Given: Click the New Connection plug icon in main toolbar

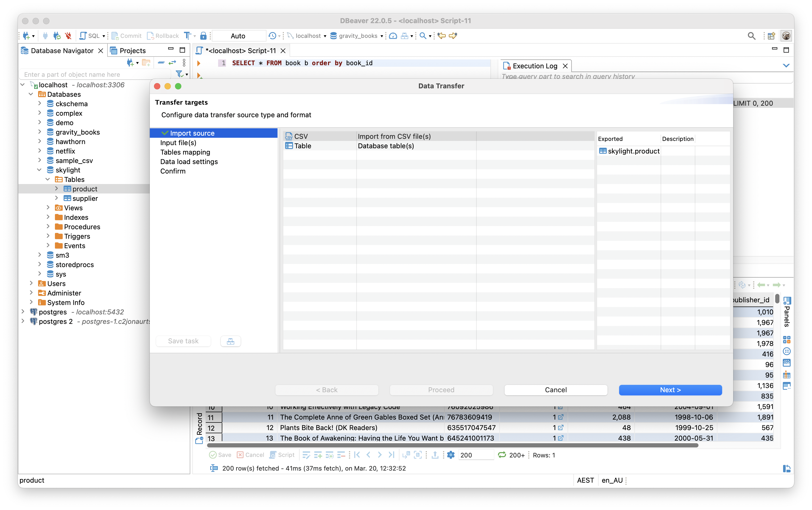Looking at the screenshot, I should pos(26,36).
